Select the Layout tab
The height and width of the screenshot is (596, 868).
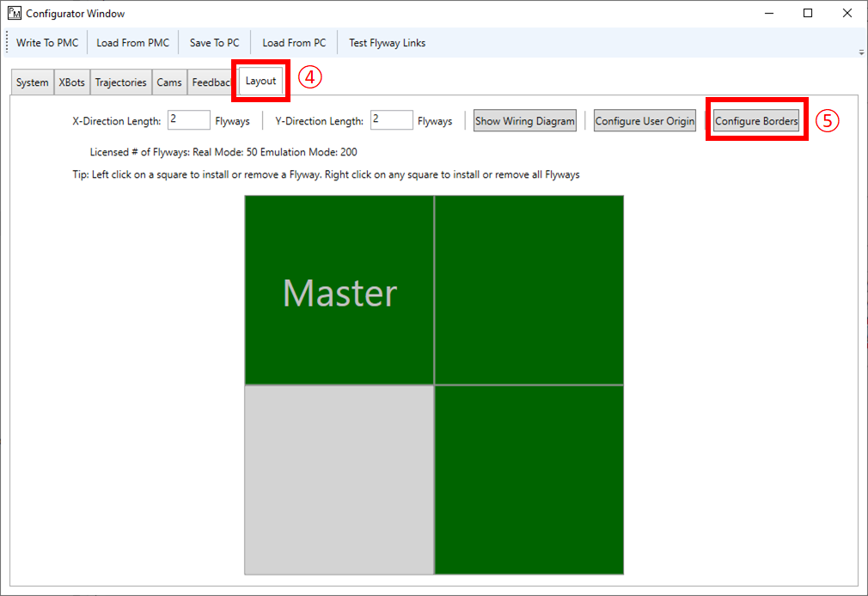pyautogui.click(x=260, y=80)
